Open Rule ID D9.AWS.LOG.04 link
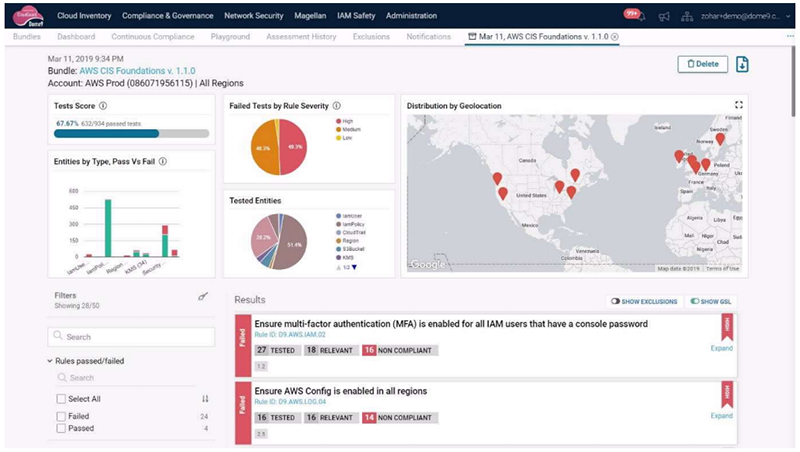Screen dimensions: 800x452 pyautogui.click(x=290, y=402)
